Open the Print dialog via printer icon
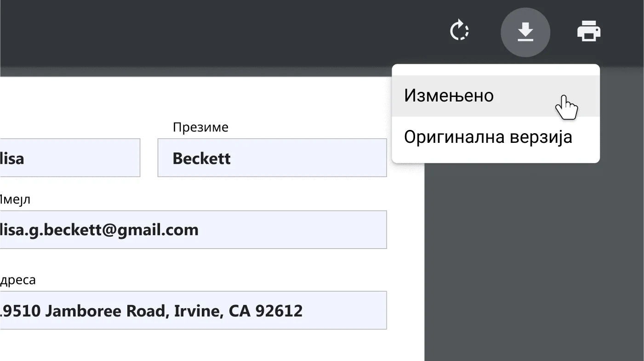The height and width of the screenshot is (361, 644). pos(589,31)
